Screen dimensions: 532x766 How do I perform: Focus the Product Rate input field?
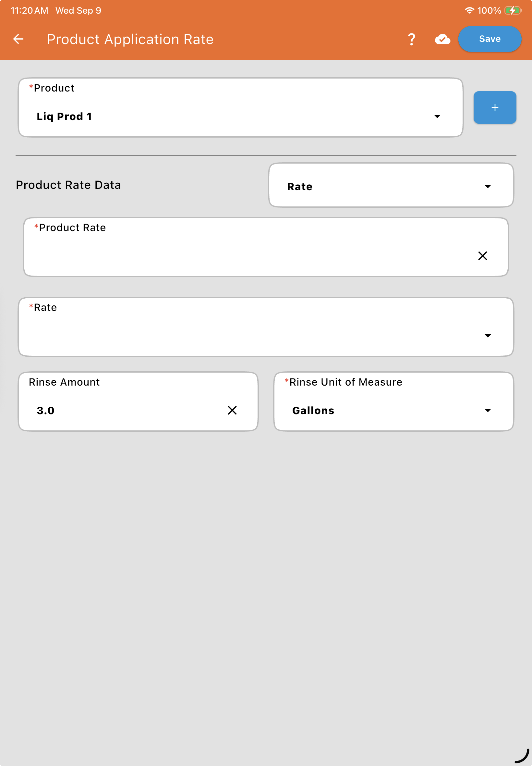266,247
